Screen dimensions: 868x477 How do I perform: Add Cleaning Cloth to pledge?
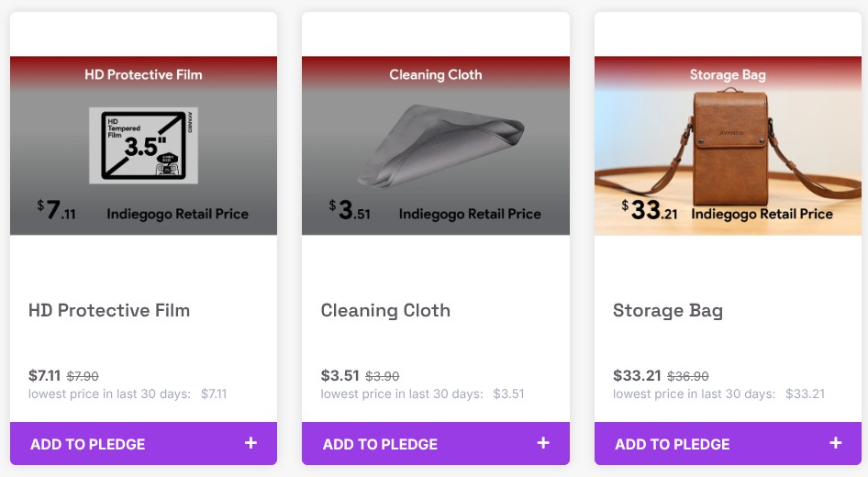click(x=380, y=444)
